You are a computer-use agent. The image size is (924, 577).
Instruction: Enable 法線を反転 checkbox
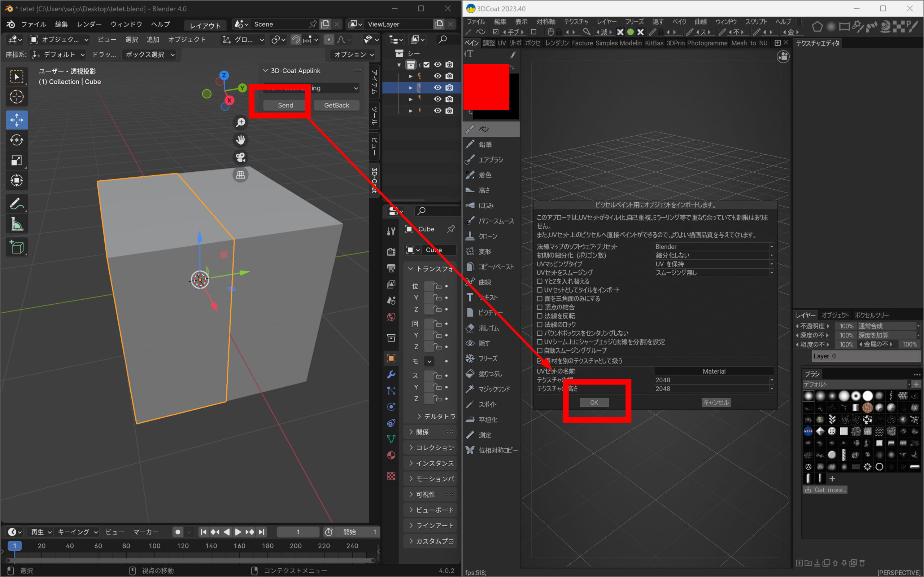click(x=540, y=316)
